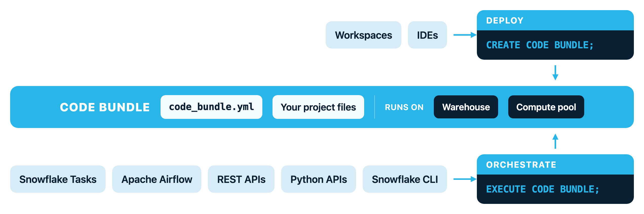Image resolution: width=644 pixels, height=214 pixels.
Task: Select the REST APIs box
Action: click(x=241, y=179)
